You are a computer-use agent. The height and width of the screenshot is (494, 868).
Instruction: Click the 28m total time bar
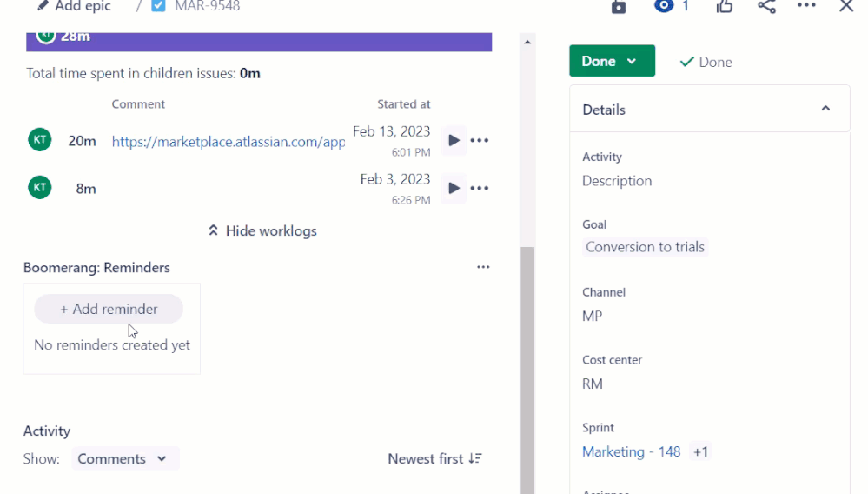[x=259, y=42]
